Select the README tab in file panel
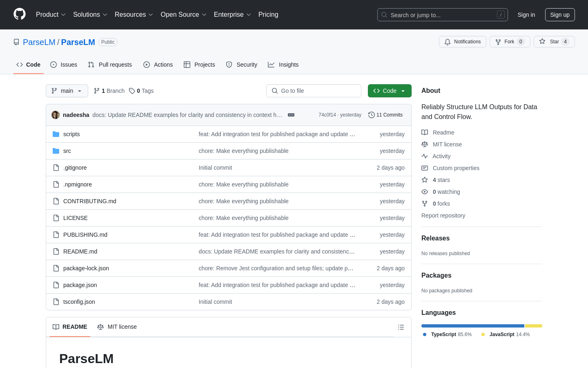This screenshot has height=368, width=588. (x=70, y=327)
